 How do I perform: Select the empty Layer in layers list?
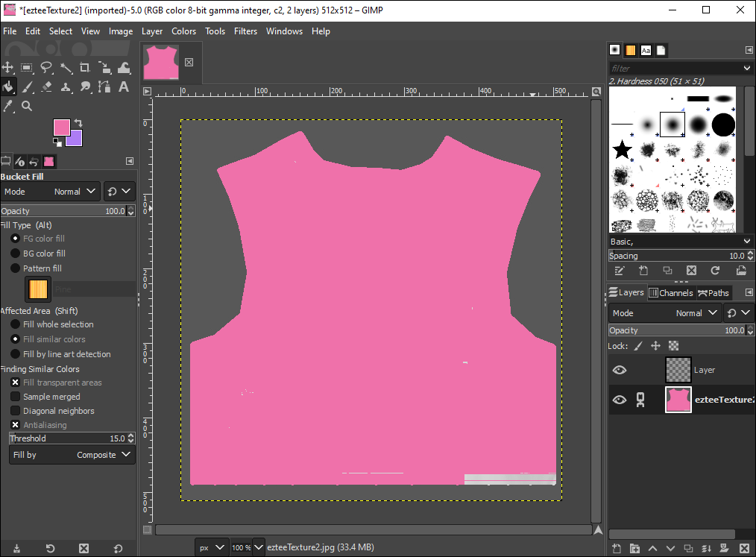pyautogui.click(x=704, y=370)
